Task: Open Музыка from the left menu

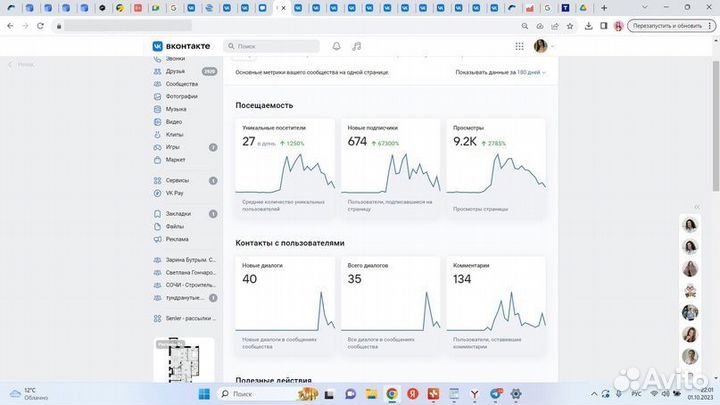Action: tap(176, 109)
